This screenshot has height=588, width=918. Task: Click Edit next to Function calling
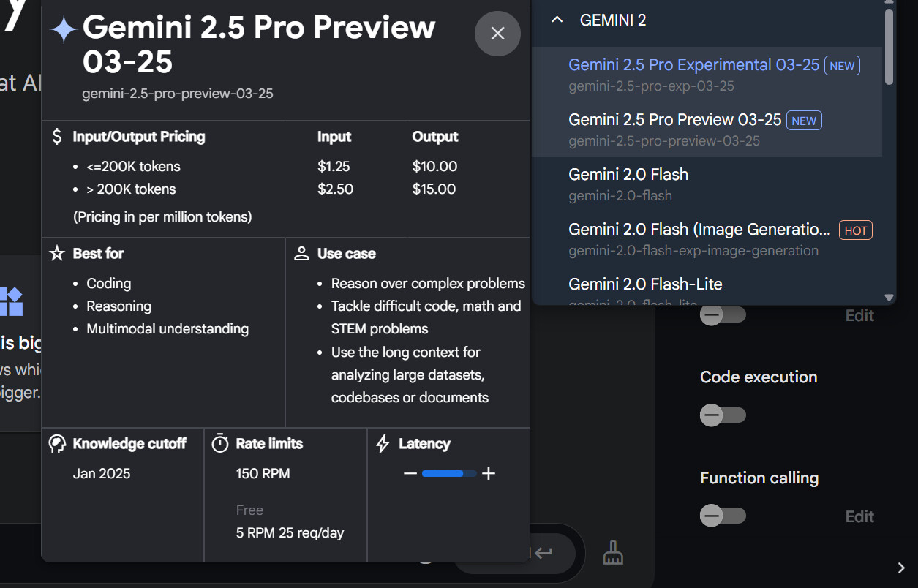click(x=859, y=516)
